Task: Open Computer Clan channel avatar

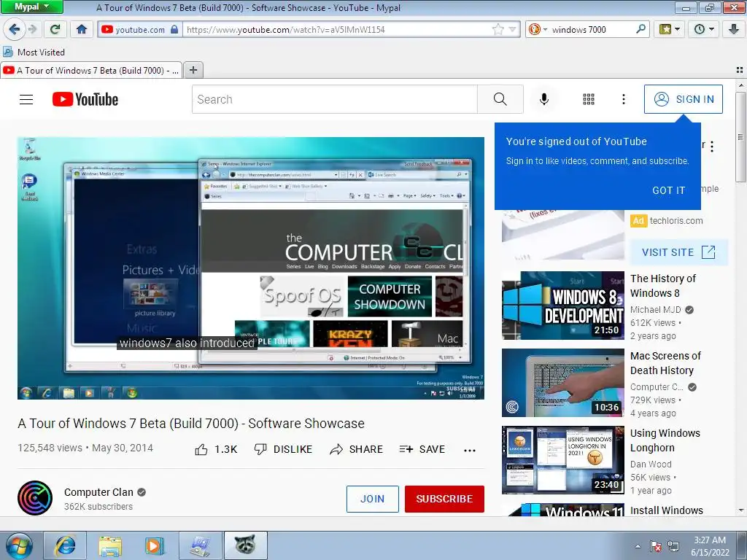Action: [35, 498]
